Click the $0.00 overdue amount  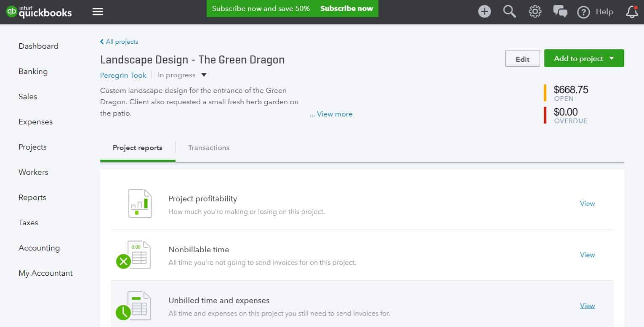pos(566,112)
